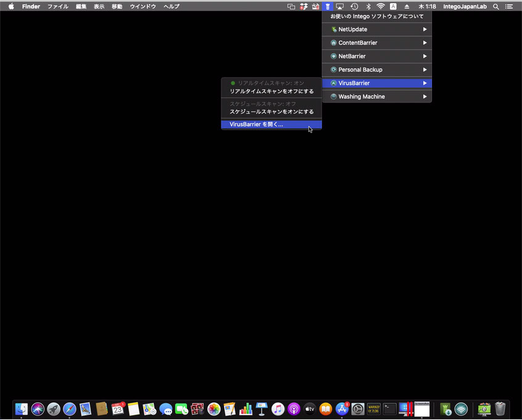Click the clock showing 木 1:18
The image size is (522, 420).
427,6
